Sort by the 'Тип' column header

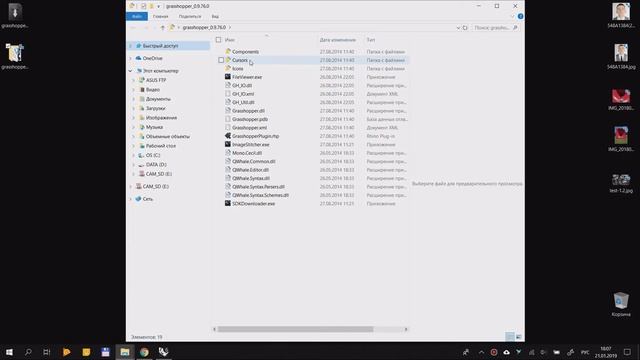click(371, 40)
